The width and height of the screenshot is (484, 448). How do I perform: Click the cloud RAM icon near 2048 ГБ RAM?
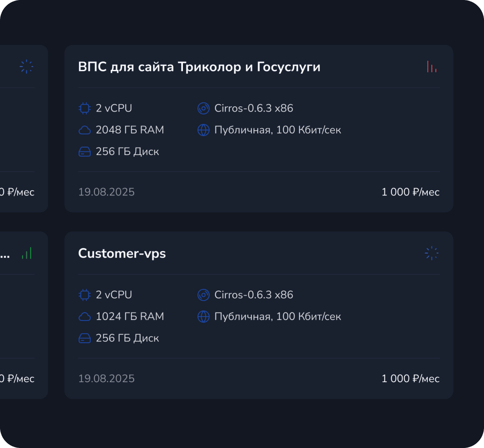pyautogui.click(x=84, y=129)
